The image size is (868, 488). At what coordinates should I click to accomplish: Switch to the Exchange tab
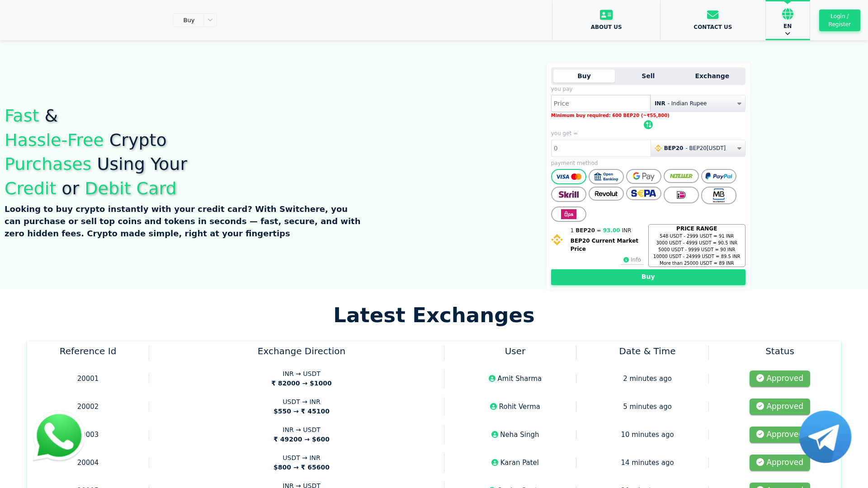pos(712,76)
